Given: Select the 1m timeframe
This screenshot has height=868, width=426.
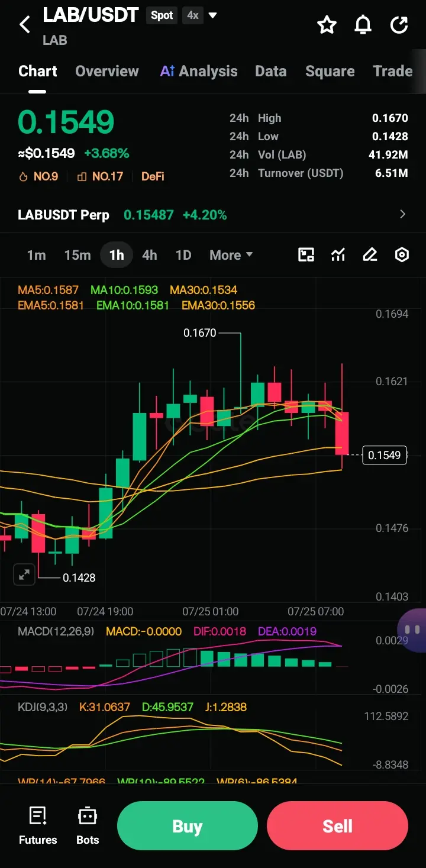Looking at the screenshot, I should (x=36, y=255).
